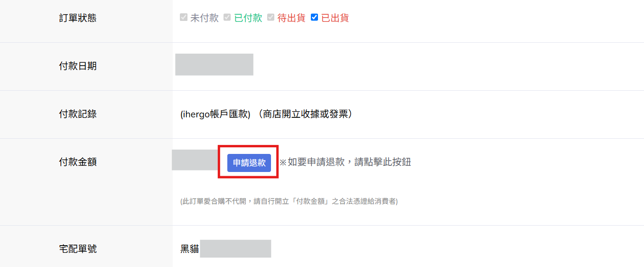Select the green 已付款 label

click(248, 18)
